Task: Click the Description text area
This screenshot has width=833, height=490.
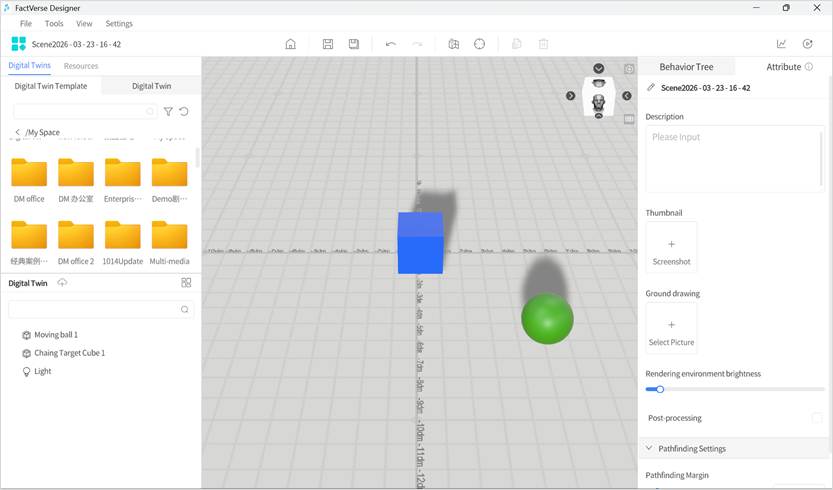Action: click(735, 158)
